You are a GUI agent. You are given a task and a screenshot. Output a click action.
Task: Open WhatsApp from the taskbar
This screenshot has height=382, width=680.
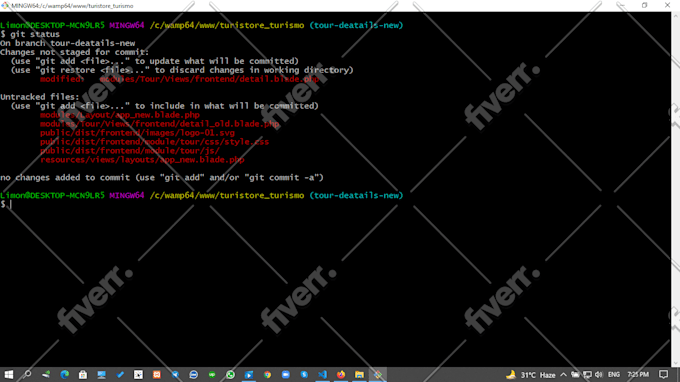point(230,374)
